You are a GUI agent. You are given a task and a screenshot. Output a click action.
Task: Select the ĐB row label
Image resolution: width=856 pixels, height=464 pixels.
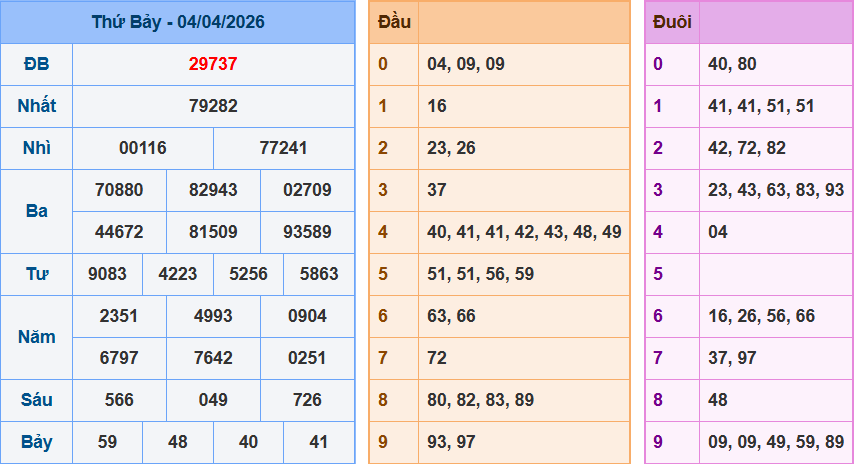point(37,64)
